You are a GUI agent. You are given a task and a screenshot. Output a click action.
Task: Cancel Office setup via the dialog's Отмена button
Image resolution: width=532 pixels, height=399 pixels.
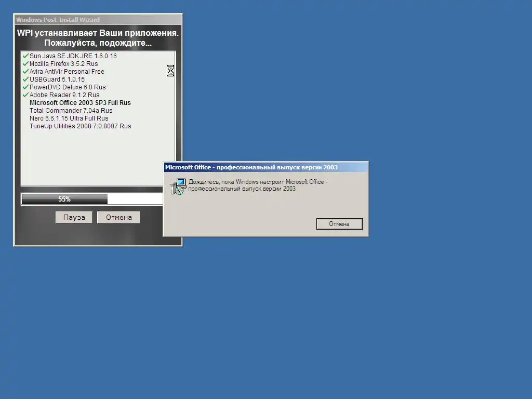339,224
